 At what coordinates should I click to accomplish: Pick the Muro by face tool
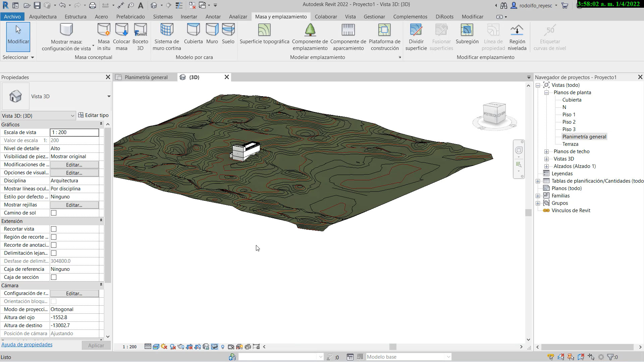click(212, 34)
